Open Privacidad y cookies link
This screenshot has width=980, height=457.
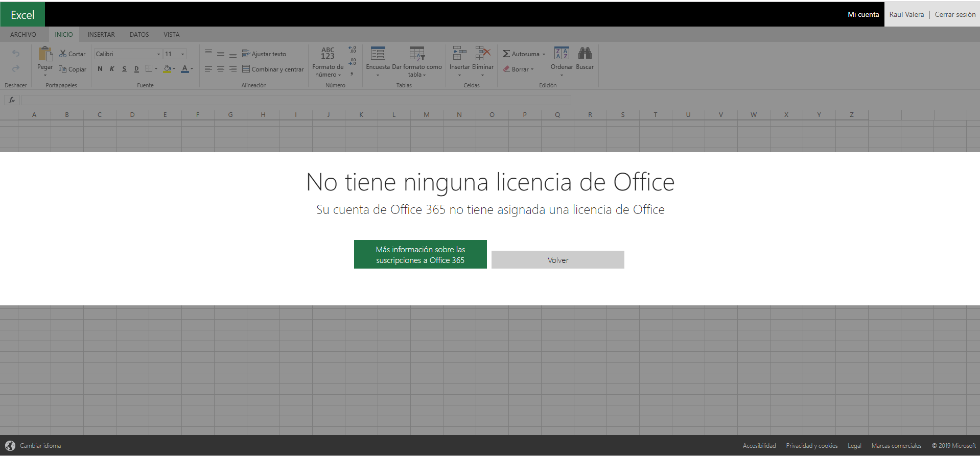pyautogui.click(x=812, y=446)
